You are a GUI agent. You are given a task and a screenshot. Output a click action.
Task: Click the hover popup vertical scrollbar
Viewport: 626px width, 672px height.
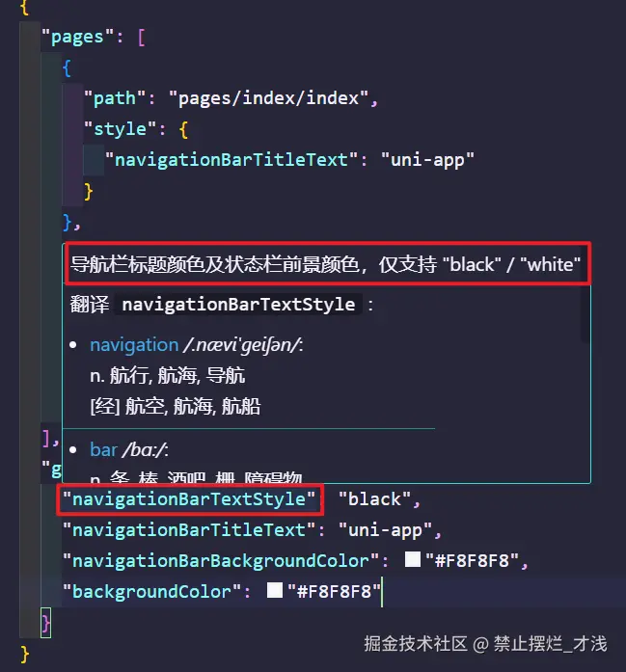(x=585, y=312)
